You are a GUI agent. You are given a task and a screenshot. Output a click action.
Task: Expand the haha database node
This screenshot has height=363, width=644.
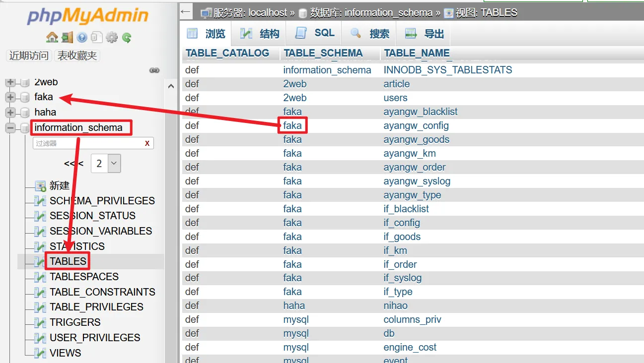click(x=10, y=113)
